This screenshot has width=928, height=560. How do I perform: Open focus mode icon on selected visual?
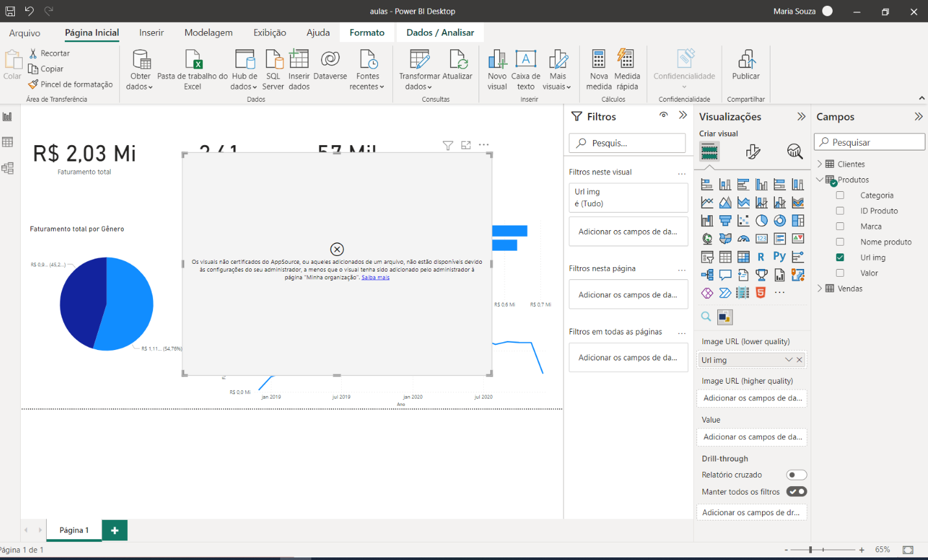point(466,145)
